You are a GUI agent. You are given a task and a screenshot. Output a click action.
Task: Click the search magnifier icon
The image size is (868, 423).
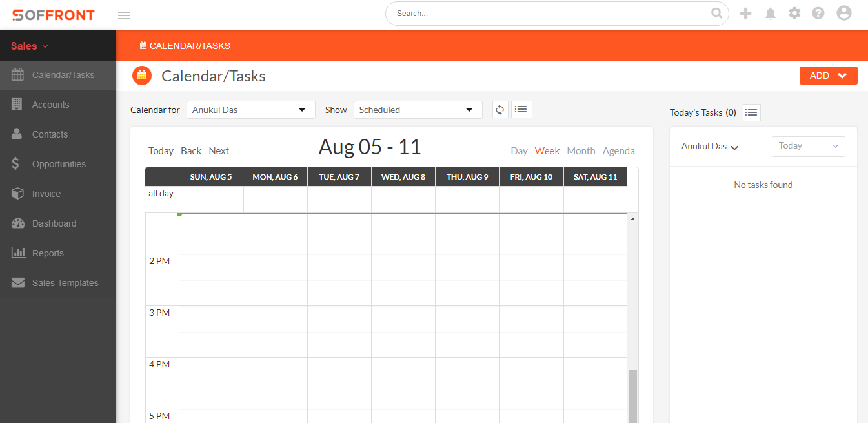tap(717, 13)
